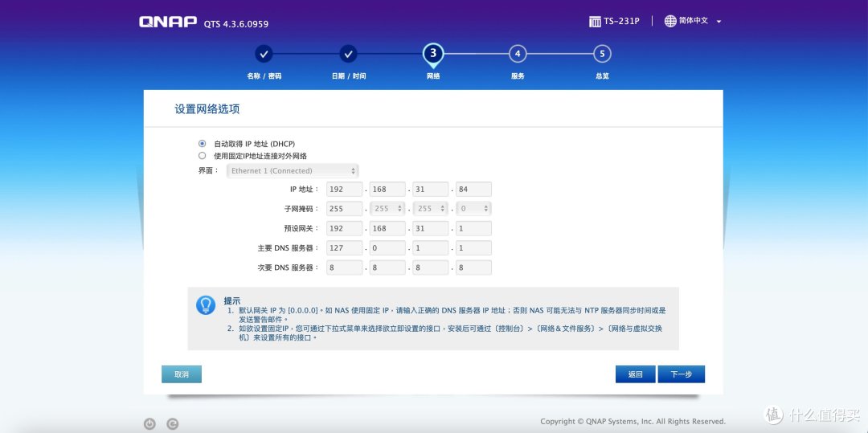Viewport: 868px width, 433px height.
Task: Click the QNAP logo
Action: [168, 22]
